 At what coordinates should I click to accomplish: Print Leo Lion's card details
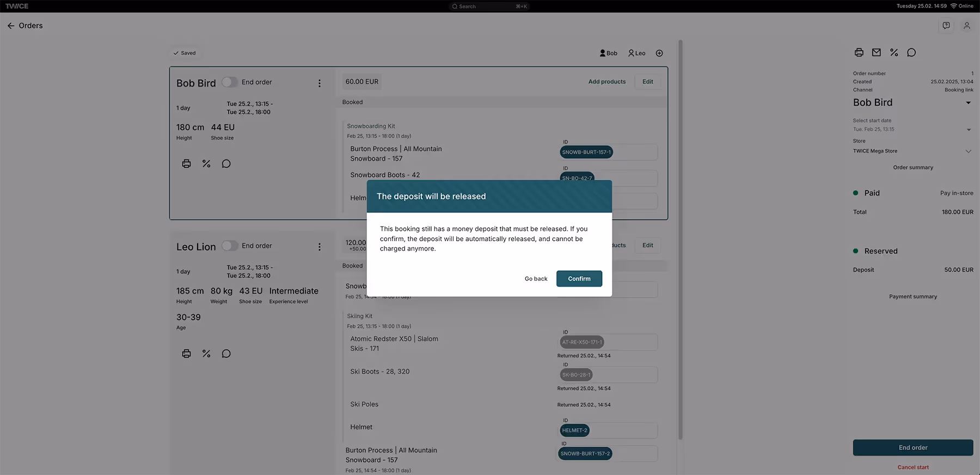(186, 354)
